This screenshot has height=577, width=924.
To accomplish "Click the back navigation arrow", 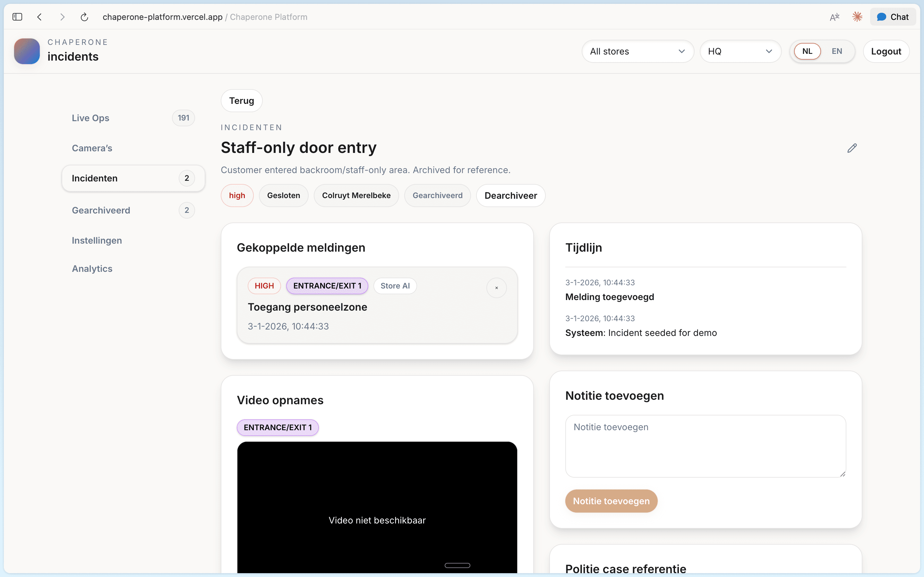I will tap(40, 17).
